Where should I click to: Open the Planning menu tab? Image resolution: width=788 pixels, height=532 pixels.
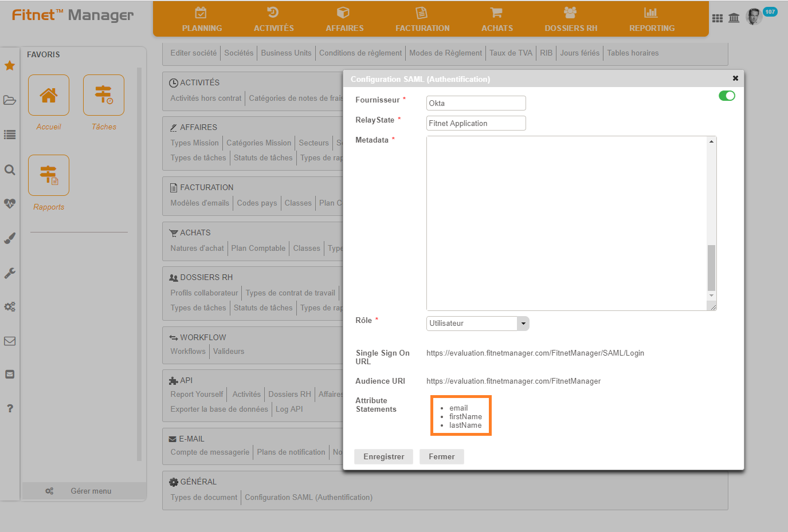tap(202, 19)
